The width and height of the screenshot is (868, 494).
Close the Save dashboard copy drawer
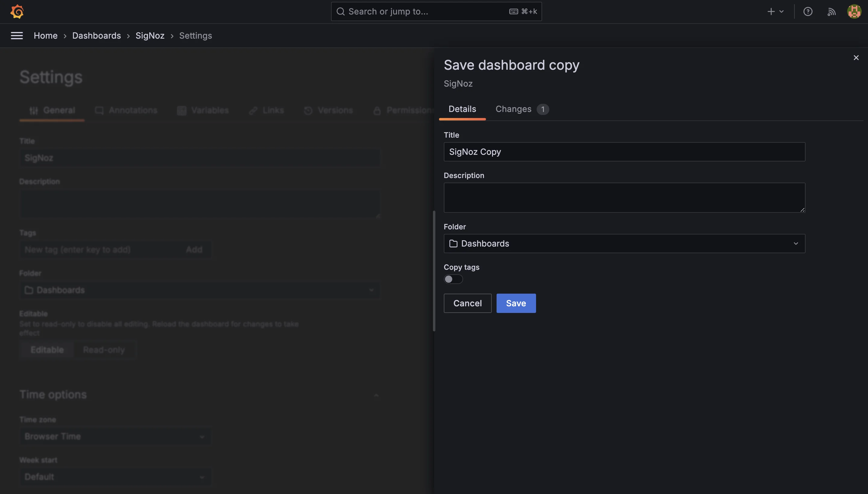click(856, 58)
